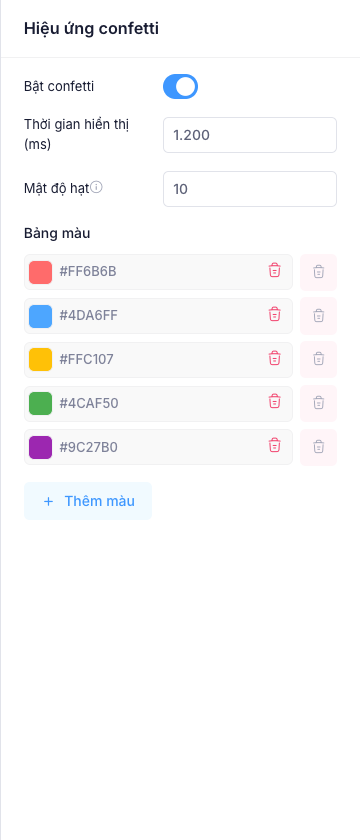The image size is (360, 840).
Task: Click the red trash icon for #4CAF50
Action: coord(274,401)
